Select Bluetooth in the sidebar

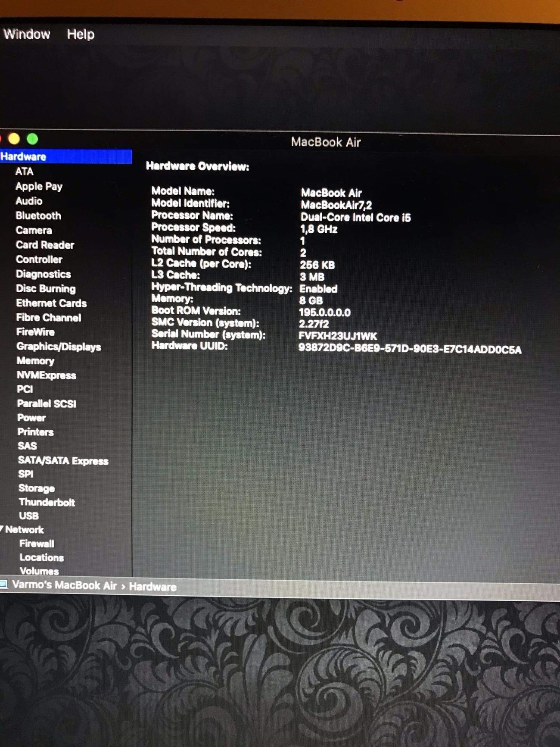coord(38,216)
